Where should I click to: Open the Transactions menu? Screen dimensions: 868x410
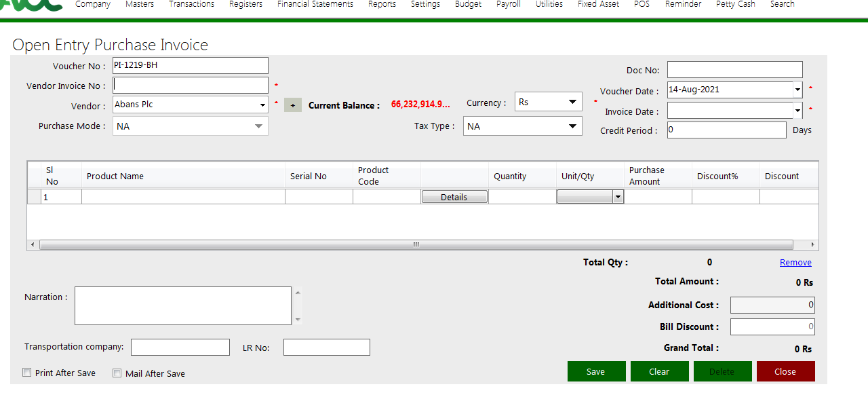(191, 5)
